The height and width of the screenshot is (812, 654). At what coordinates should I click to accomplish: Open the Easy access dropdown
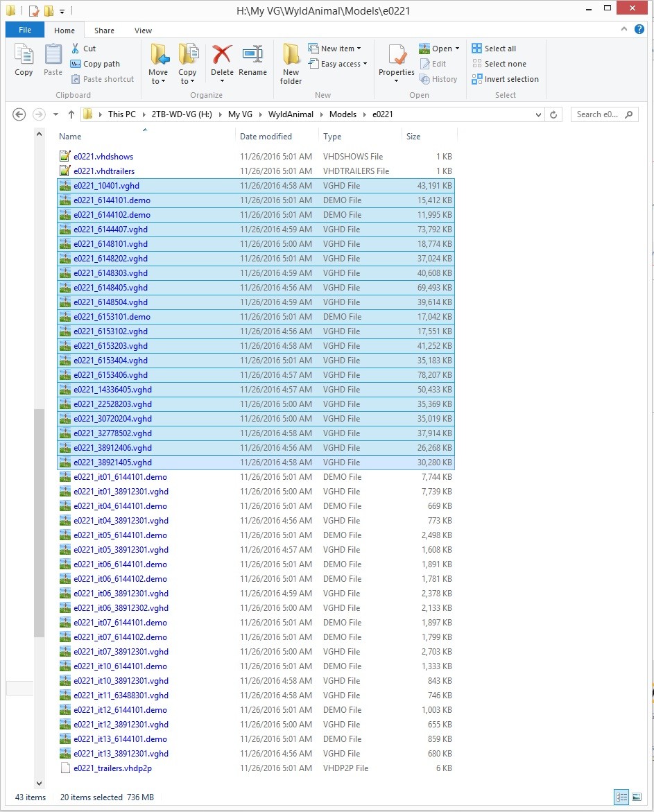(343, 64)
